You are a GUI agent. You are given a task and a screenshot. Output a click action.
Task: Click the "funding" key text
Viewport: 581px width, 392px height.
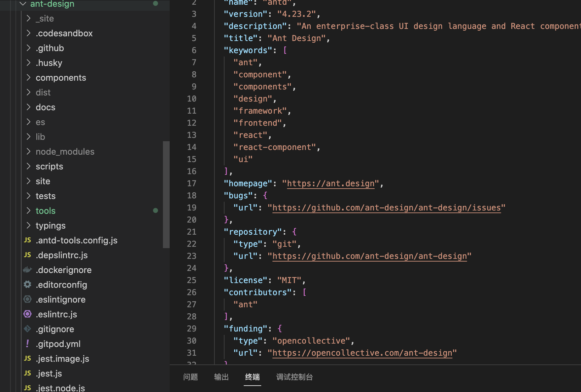pyautogui.click(x=245, y=329)
